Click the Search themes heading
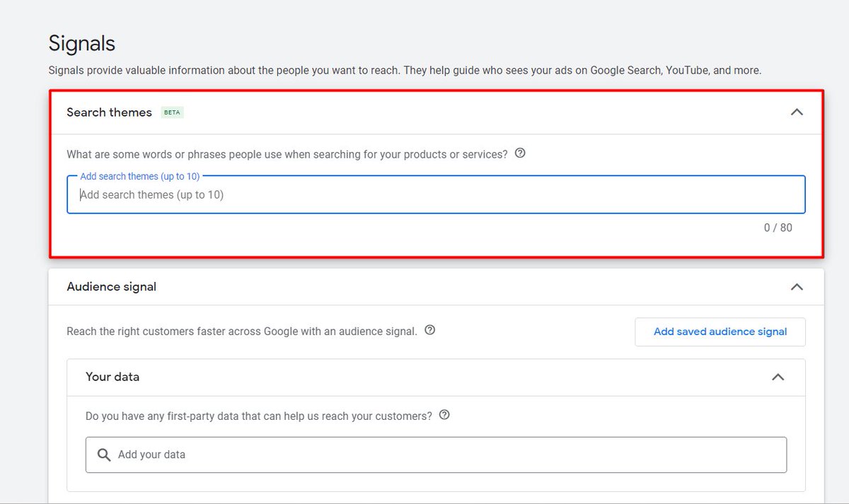 click(109, 112)
